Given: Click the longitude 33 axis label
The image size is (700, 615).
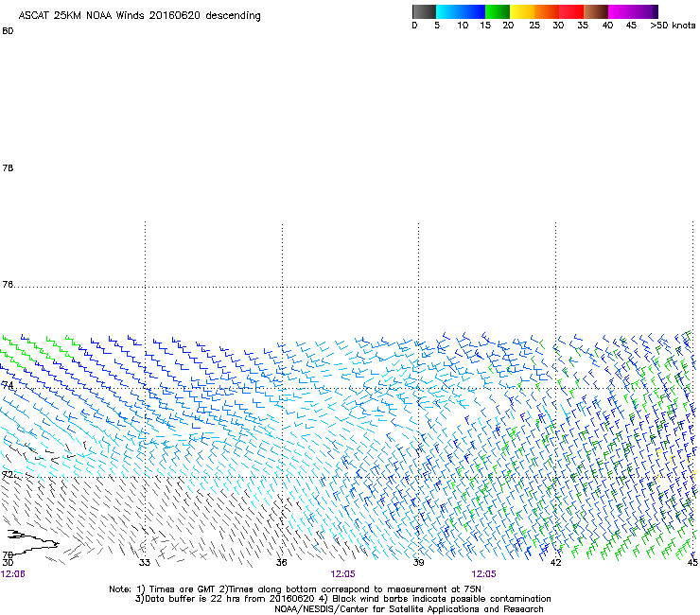Looking at the screenshot, I should point(144,562).
